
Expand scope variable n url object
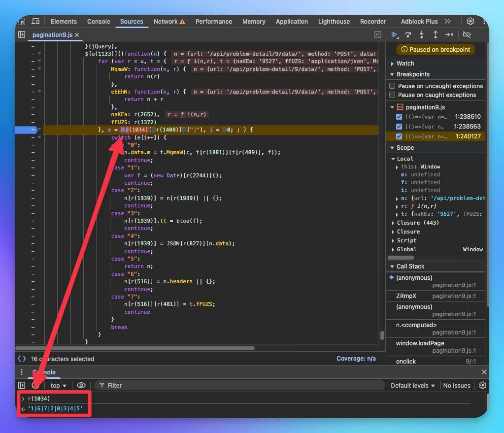tap(397, 199)
